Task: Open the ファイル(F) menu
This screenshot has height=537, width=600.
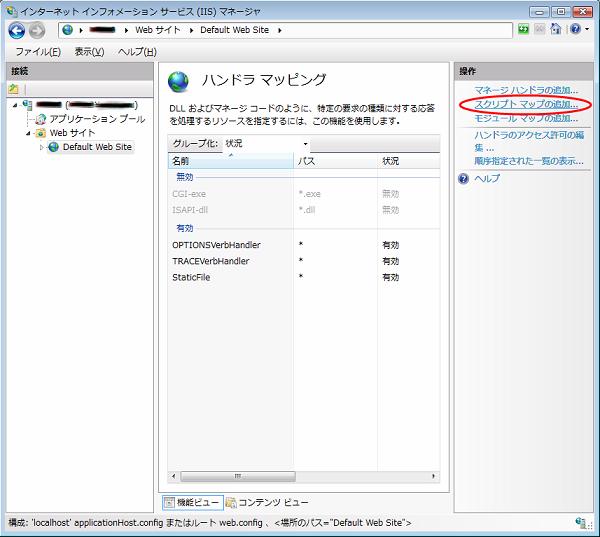Action: click(x=38, y=52)
